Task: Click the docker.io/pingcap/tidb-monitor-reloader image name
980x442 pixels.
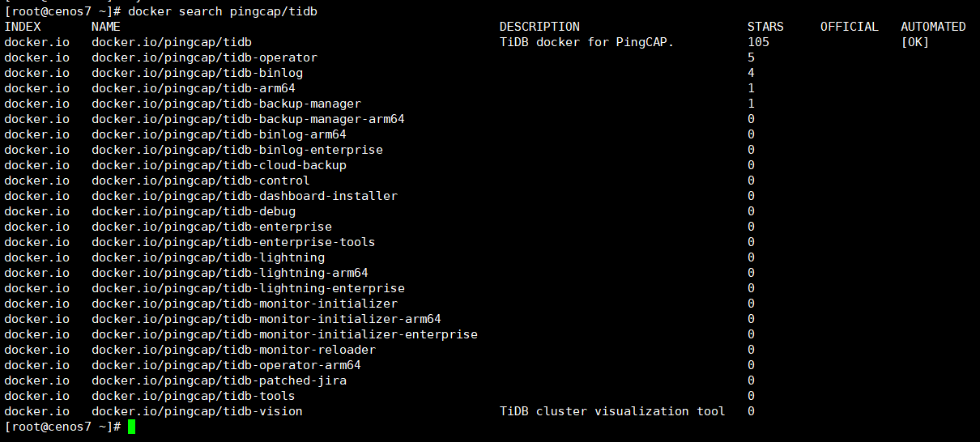Action: [233, 350]
